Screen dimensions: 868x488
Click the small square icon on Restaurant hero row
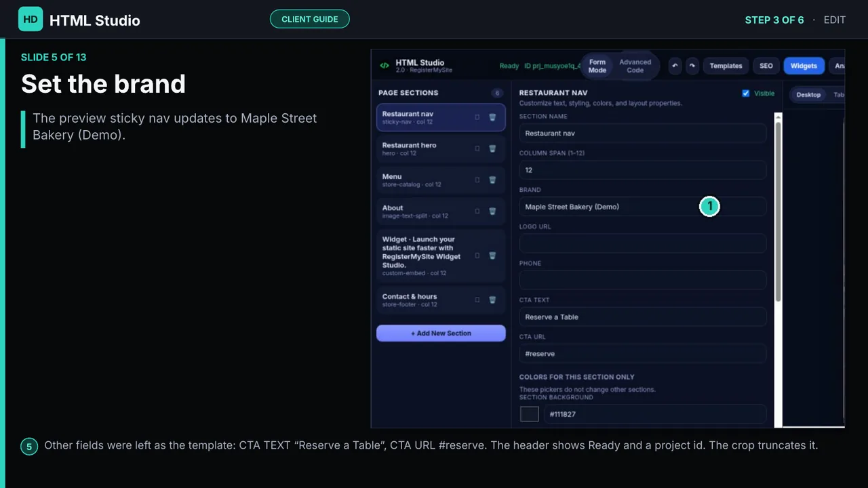477,148
